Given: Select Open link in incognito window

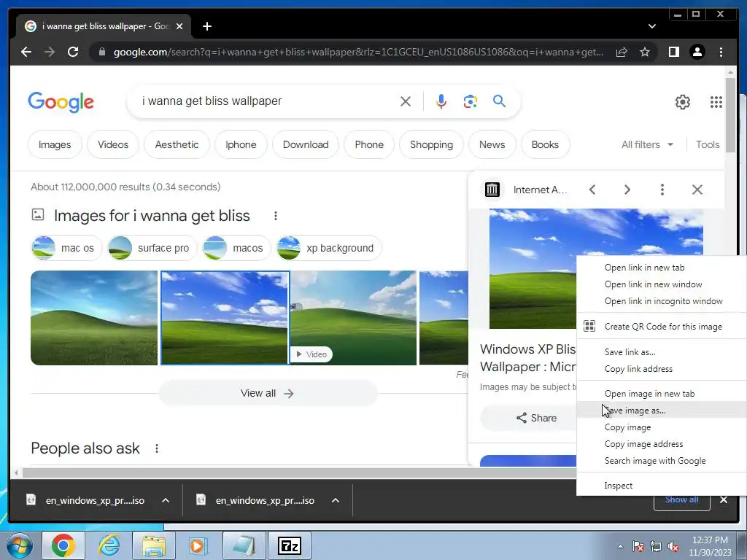Looking at the screenshot, I should (661, 301).
